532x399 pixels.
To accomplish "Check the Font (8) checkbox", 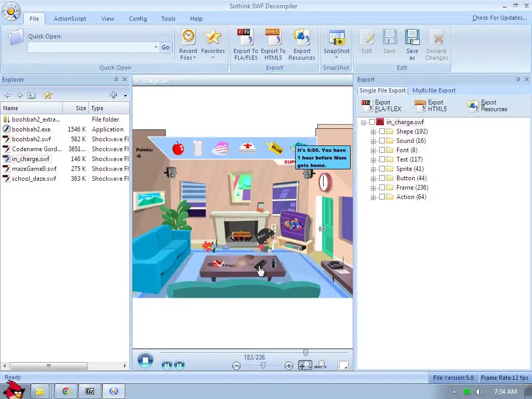I will 382,150.
